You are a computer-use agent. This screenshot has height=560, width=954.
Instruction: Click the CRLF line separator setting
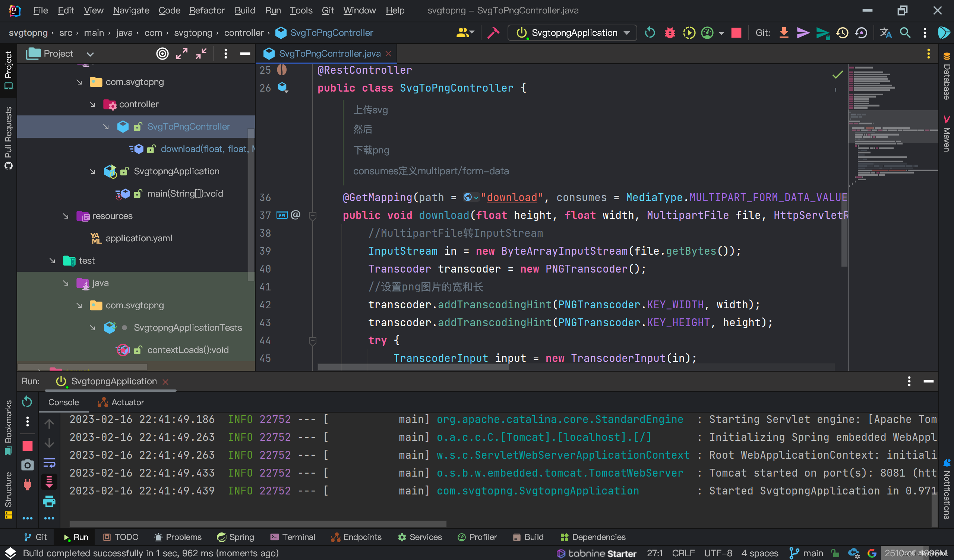coord(683,553)
